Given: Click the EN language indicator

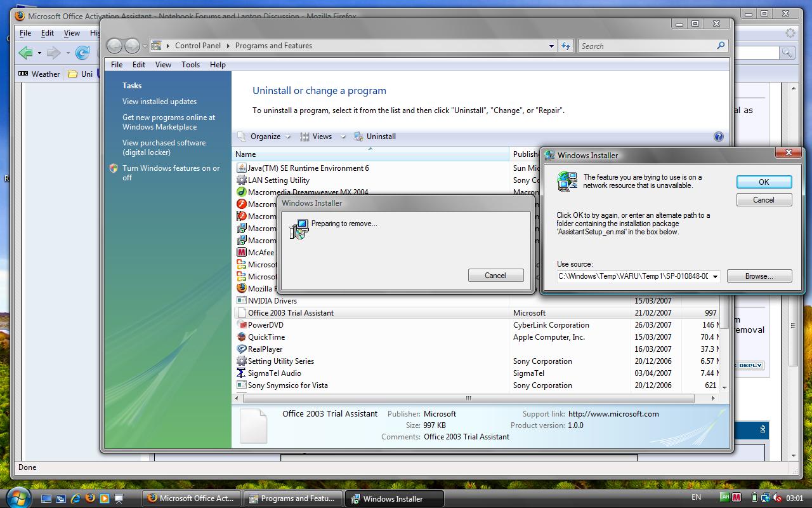Looking at the screenshot, I should point(696,498).
